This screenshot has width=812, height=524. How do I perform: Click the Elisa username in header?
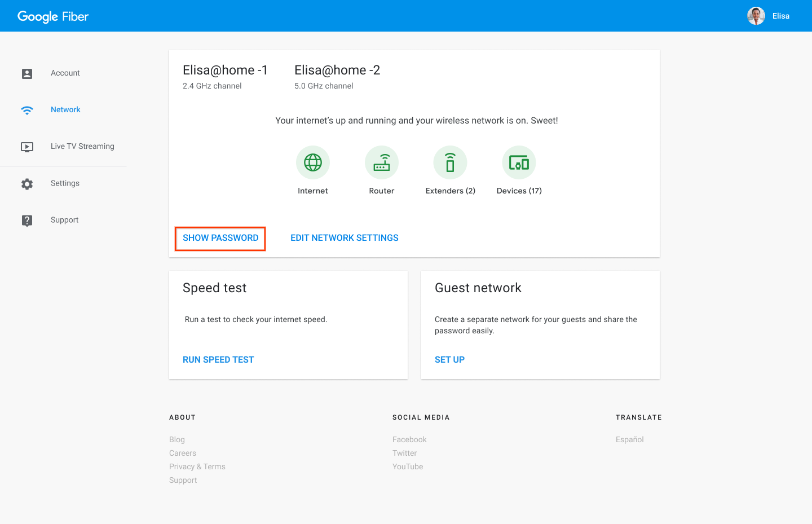pos(781,16)
